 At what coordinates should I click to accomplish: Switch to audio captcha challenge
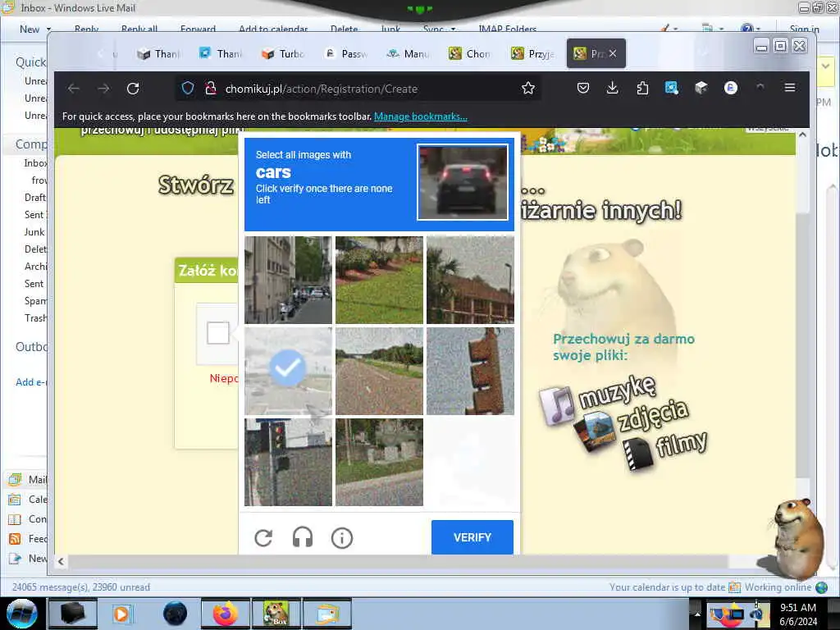click(303, 537)
